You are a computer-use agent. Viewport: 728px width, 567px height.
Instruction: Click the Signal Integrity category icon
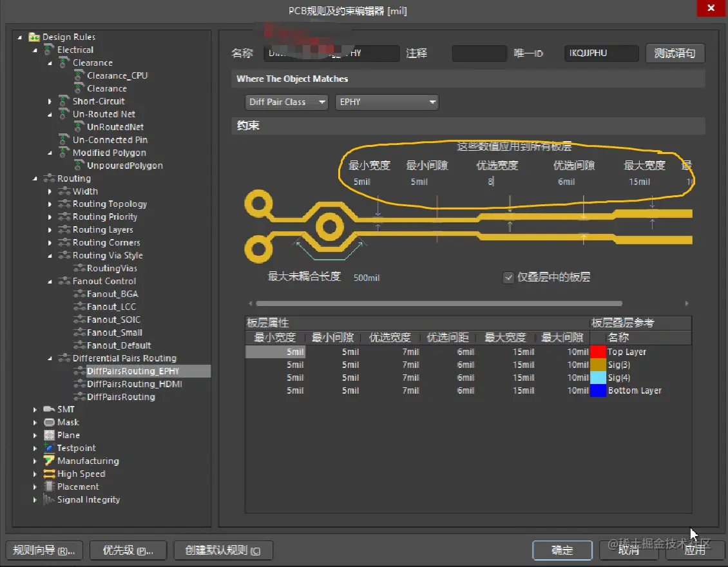(x=49, y=499)
